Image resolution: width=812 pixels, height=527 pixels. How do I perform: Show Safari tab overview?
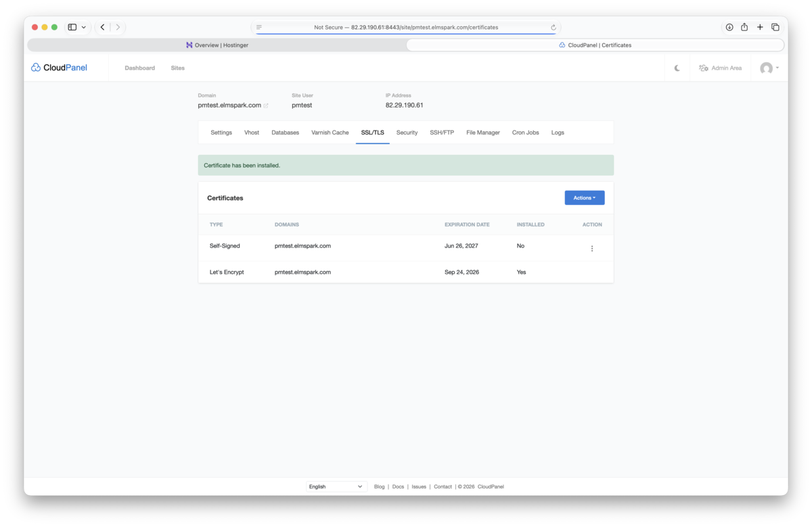(775, 27)
